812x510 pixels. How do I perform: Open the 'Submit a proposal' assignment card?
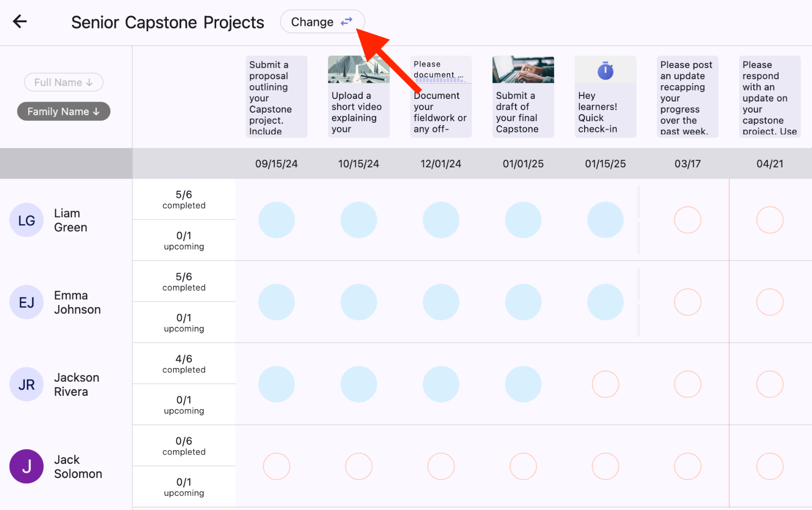coord(276,96)
